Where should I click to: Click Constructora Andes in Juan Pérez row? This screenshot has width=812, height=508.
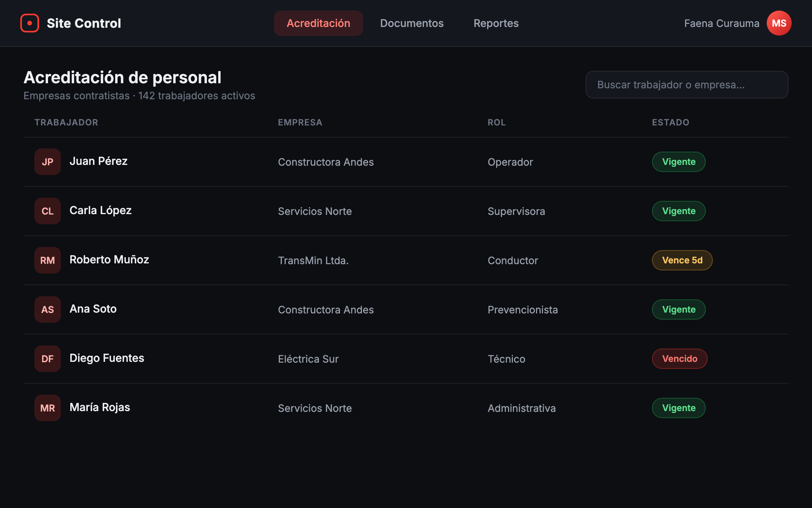point(326,162)
